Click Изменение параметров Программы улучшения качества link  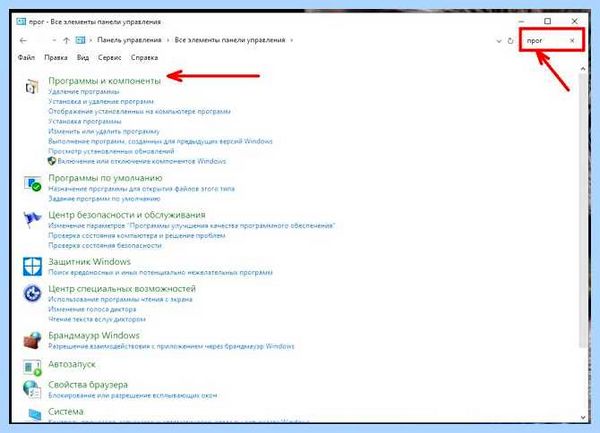pyautogui.click(x=192, y=226)
